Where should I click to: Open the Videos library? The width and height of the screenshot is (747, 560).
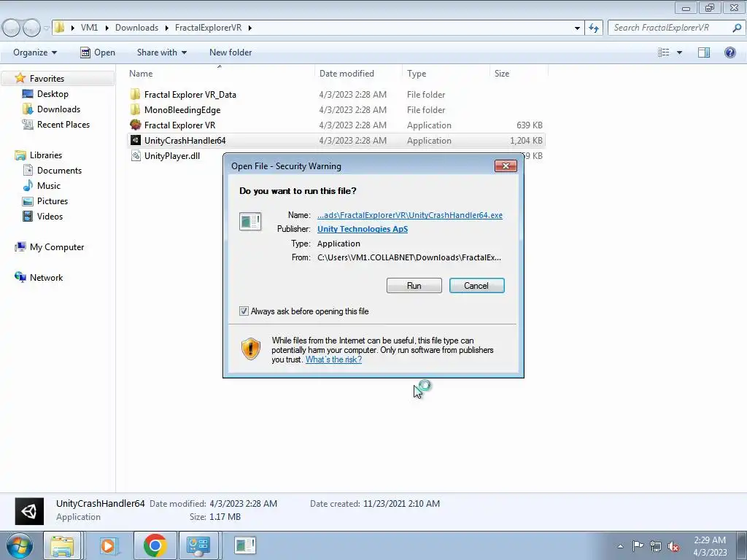[50, 216]
